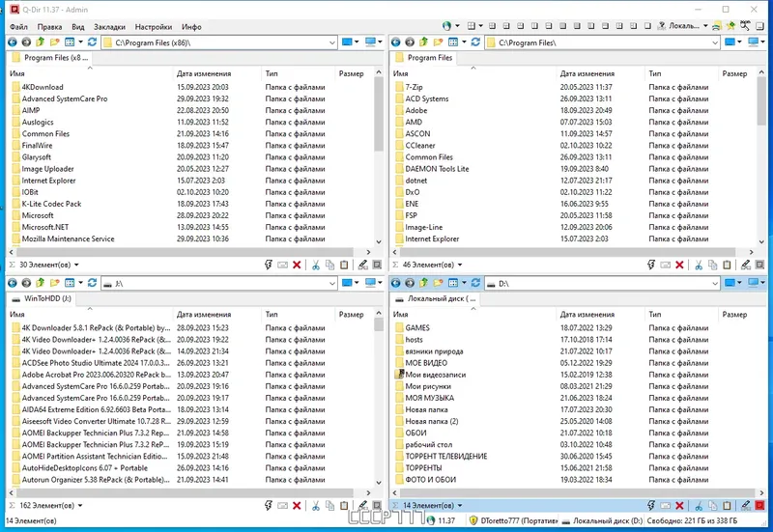Open the Локаль... dropdown in top toolbar
The image size is (773, 532).
tap(705, 26)
